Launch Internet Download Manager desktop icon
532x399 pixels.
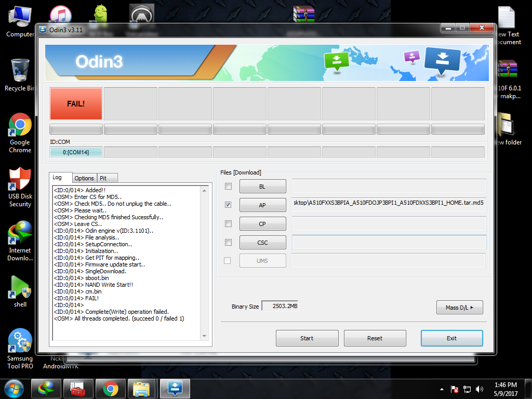20,234
